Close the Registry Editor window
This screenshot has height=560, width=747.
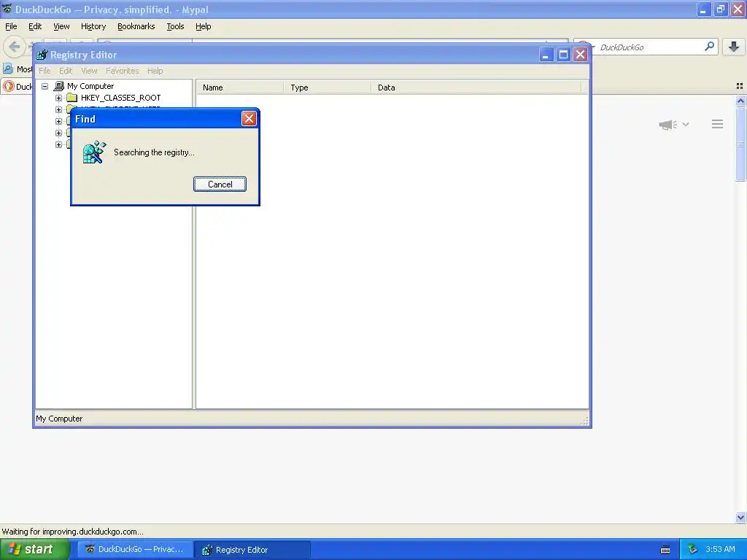coord(580,55)
